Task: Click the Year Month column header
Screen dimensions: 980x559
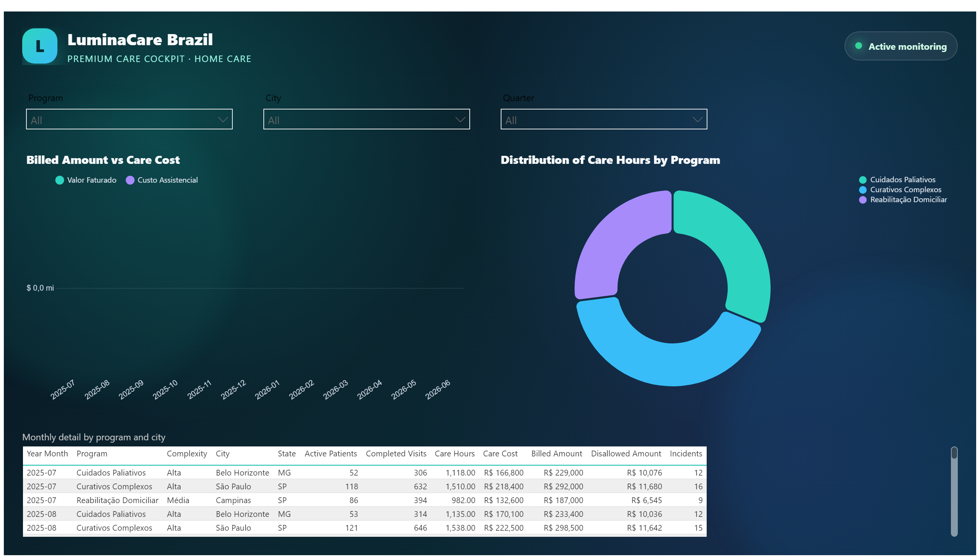Action: [47, 453]
